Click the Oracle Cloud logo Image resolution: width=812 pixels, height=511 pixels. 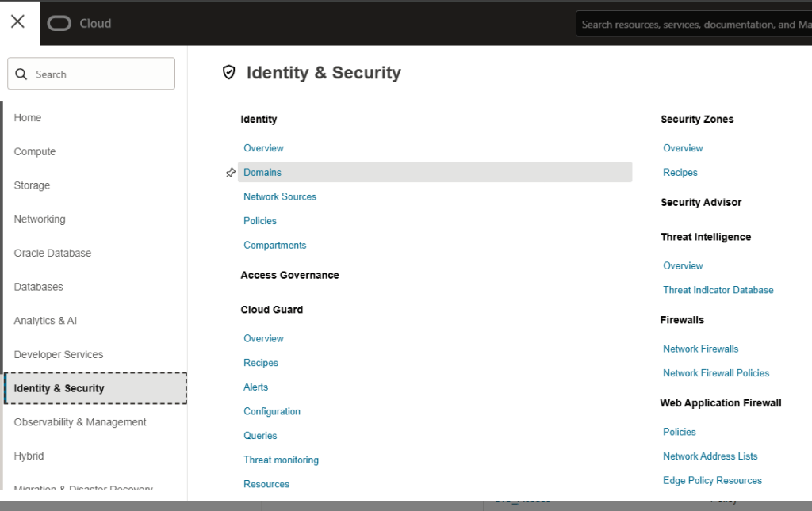(79, 24)
